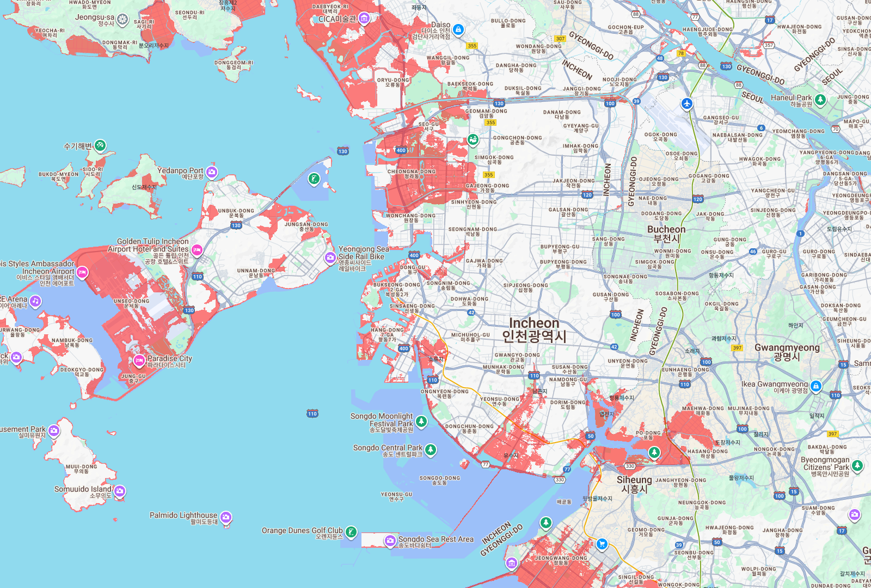Click the Yedanpo Port camera marker
The height and width of the screenshot is (588, 871).
212,173
